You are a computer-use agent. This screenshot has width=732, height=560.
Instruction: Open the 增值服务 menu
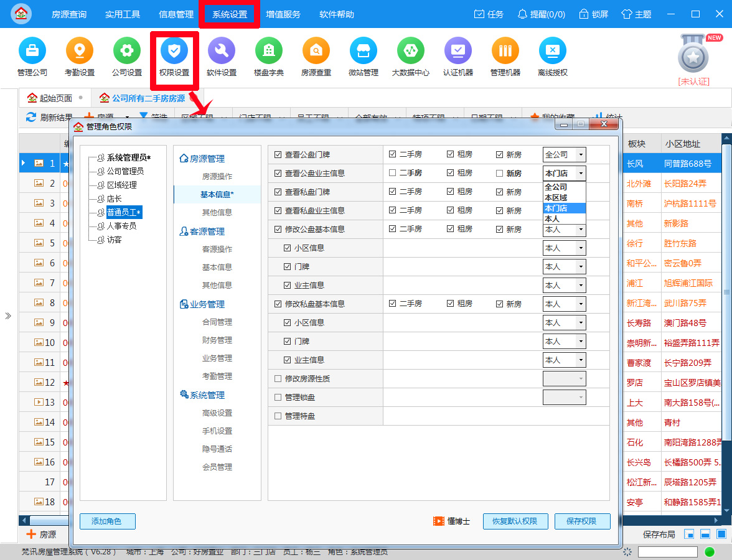point(283,14)
